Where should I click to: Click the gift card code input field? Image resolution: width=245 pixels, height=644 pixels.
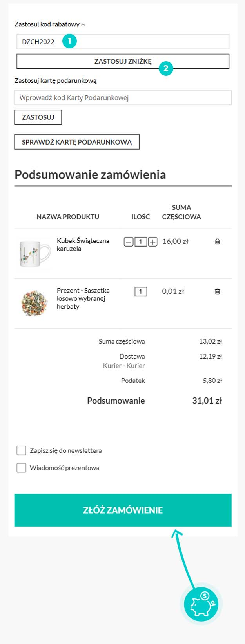click(x=123, y=98)
